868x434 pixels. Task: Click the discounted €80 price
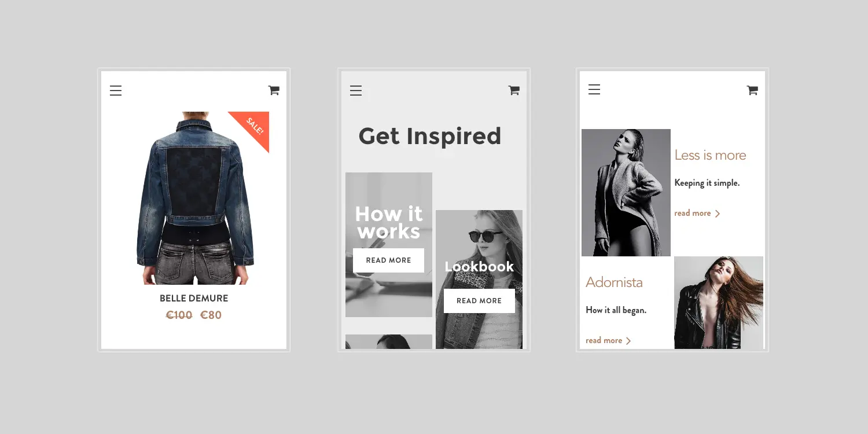coord(211,315)
